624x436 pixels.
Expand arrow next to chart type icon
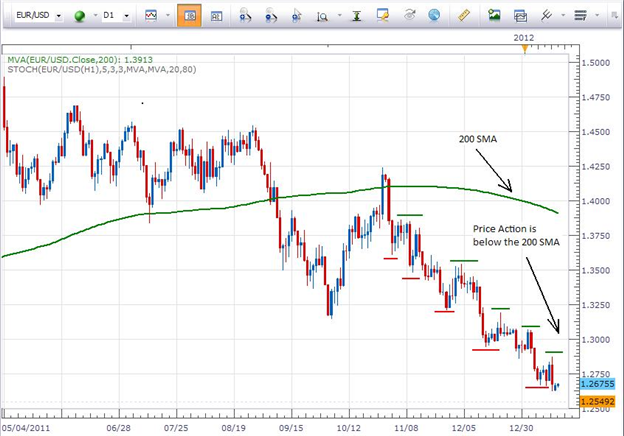(x=168, y=16)
